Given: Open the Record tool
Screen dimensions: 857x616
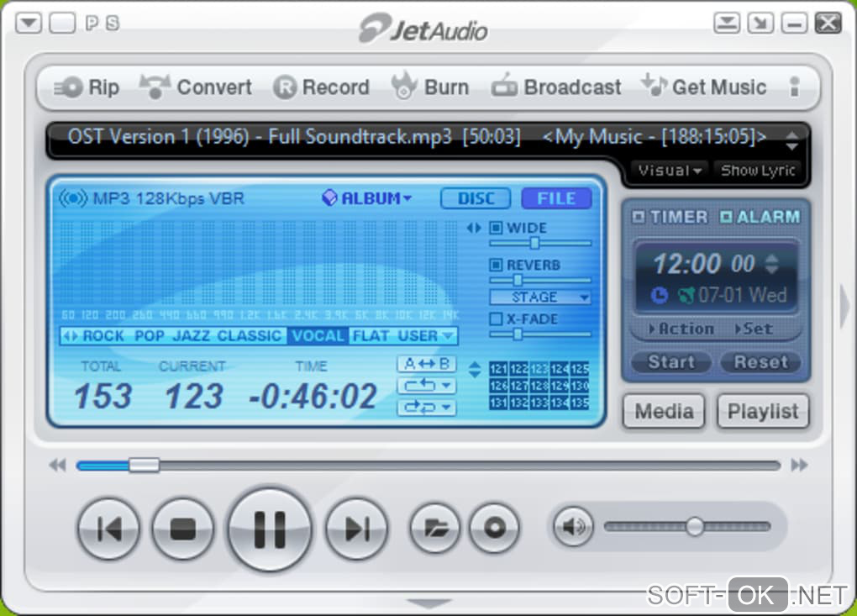Looking at the screenshot, I should pos(321,87).
